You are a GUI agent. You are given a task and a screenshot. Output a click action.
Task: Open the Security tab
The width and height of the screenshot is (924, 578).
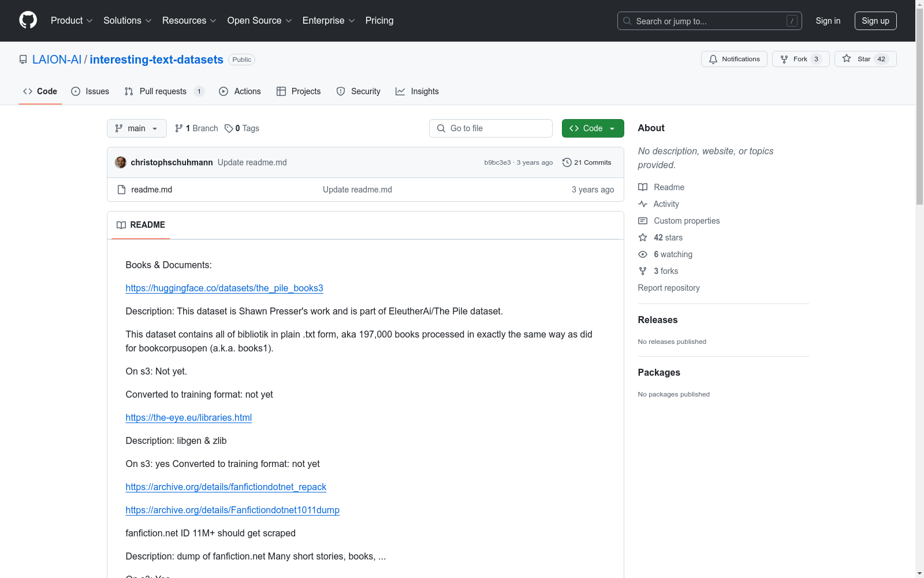click(x=358, y=91)
